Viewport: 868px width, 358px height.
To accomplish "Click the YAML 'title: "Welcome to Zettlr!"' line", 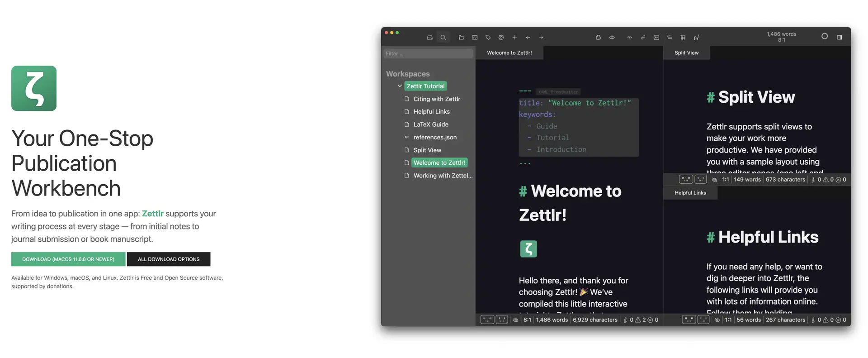I will (575, 103).
